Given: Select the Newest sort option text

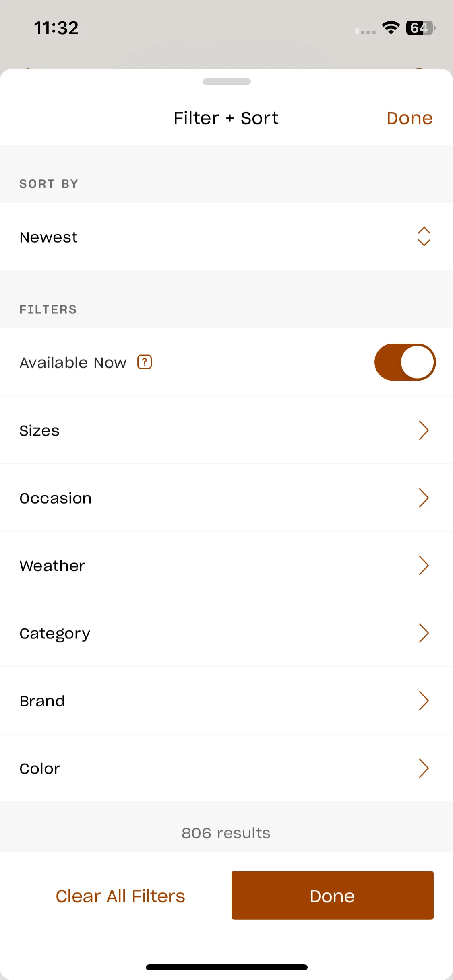Looking at the screenshot, I should (49, 237).
